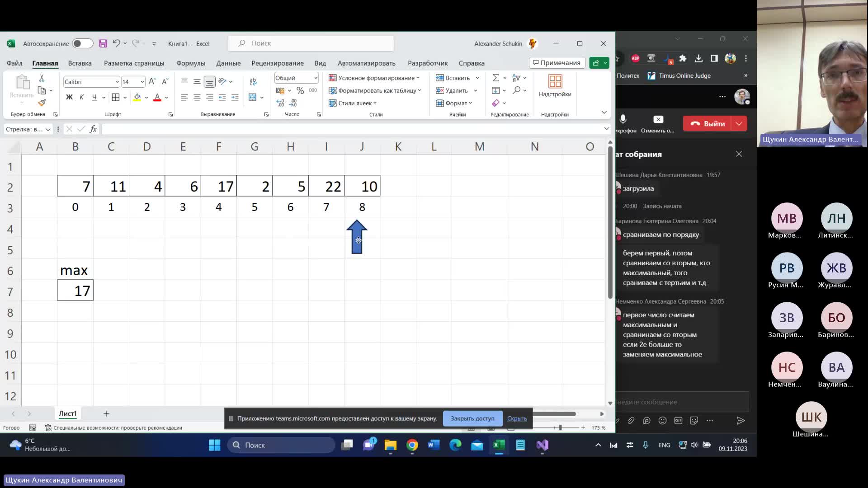Screen dimensions: 868x488
Task: Click the Примечания comments button
Action: 557,63
